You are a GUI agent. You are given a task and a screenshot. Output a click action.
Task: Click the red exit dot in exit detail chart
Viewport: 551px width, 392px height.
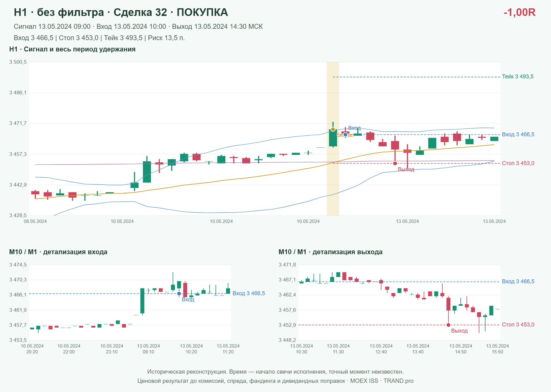tap(448, 325)
